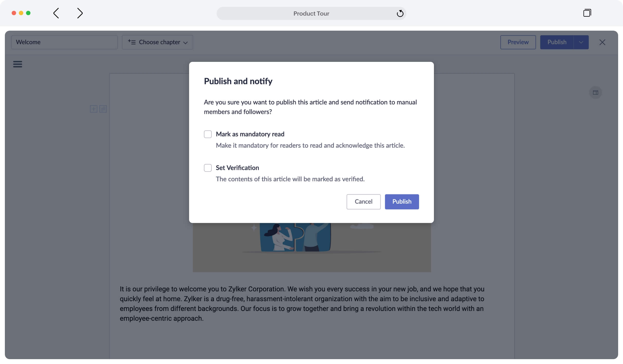The image size is (623, 364).
Task: Click the hamburger menu icon
Action: point(18,64)
